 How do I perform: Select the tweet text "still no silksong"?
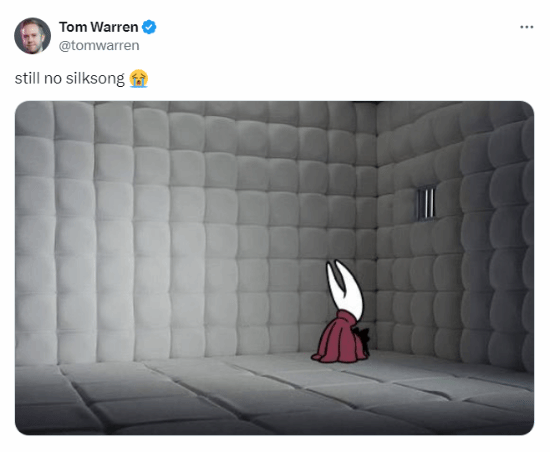(x=69, y=78)
